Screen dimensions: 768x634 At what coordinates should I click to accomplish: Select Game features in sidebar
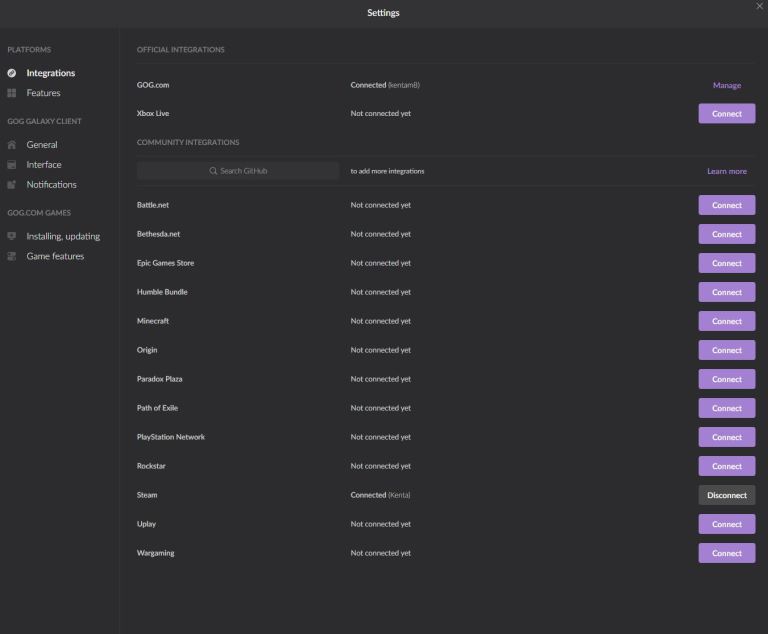coord(55,256)
